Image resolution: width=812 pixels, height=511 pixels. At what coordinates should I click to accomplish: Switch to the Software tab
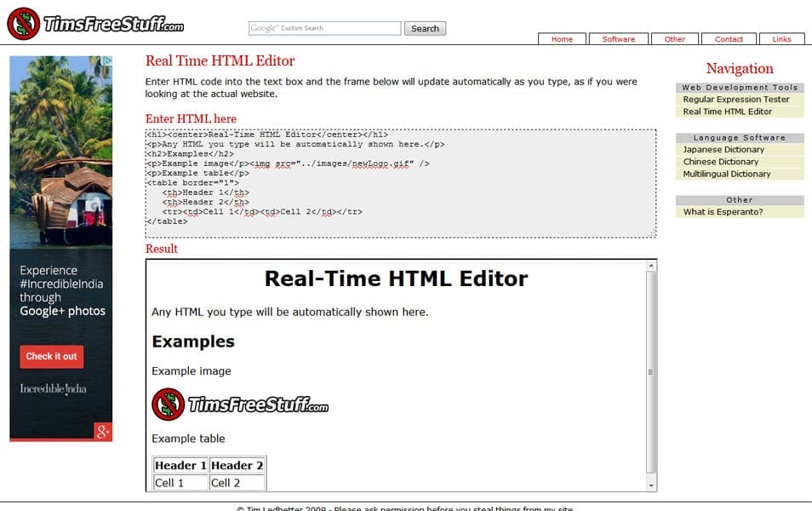pos(618,38)
